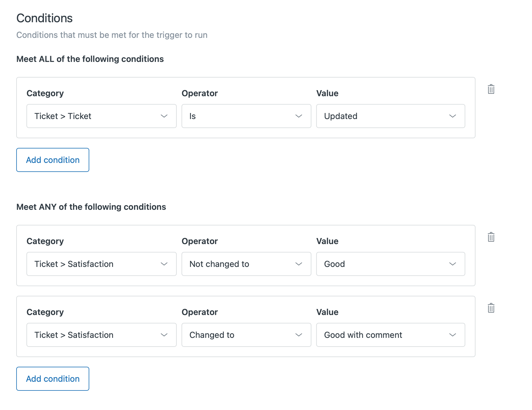Click the trash icon beside the first condition

tap(491, 89)
